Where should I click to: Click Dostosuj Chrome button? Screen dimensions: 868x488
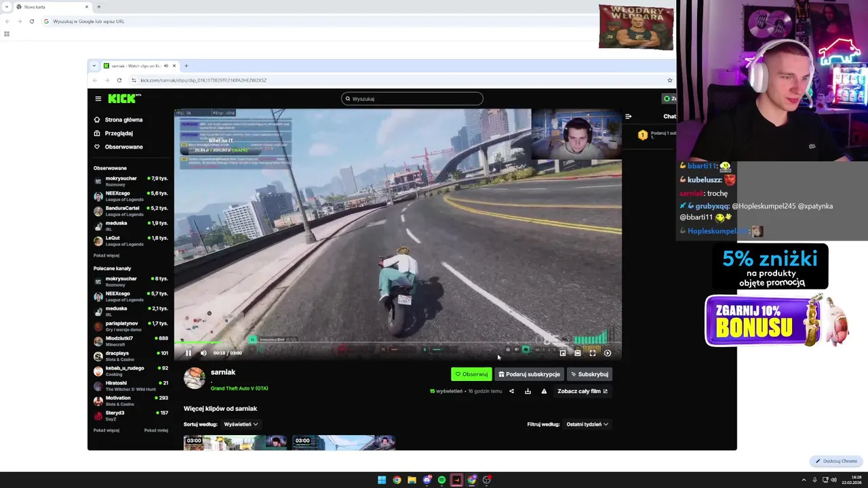coord(837,461)
